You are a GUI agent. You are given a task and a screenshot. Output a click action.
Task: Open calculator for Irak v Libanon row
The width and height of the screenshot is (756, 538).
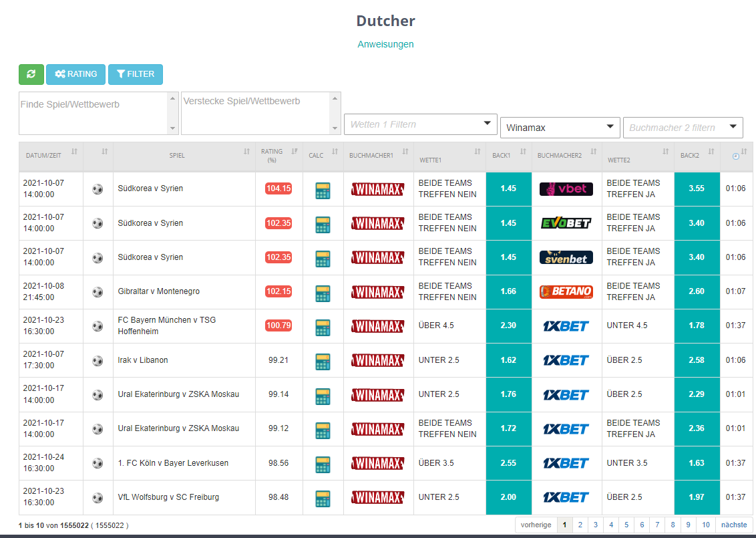323,362
